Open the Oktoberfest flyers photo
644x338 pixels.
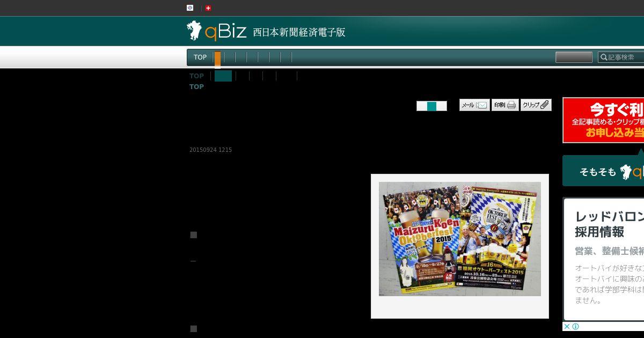[x=460, y=239]
